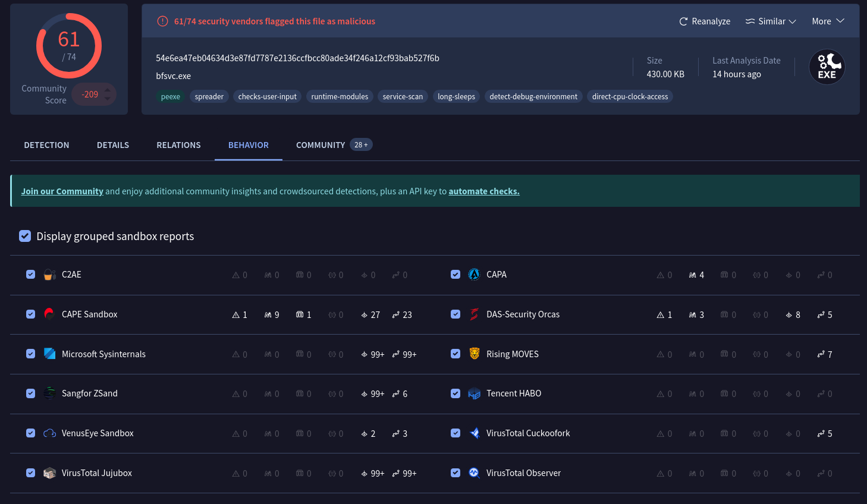Uncheck the VirusTotal Jujubox checkbox

click(30, 472)
